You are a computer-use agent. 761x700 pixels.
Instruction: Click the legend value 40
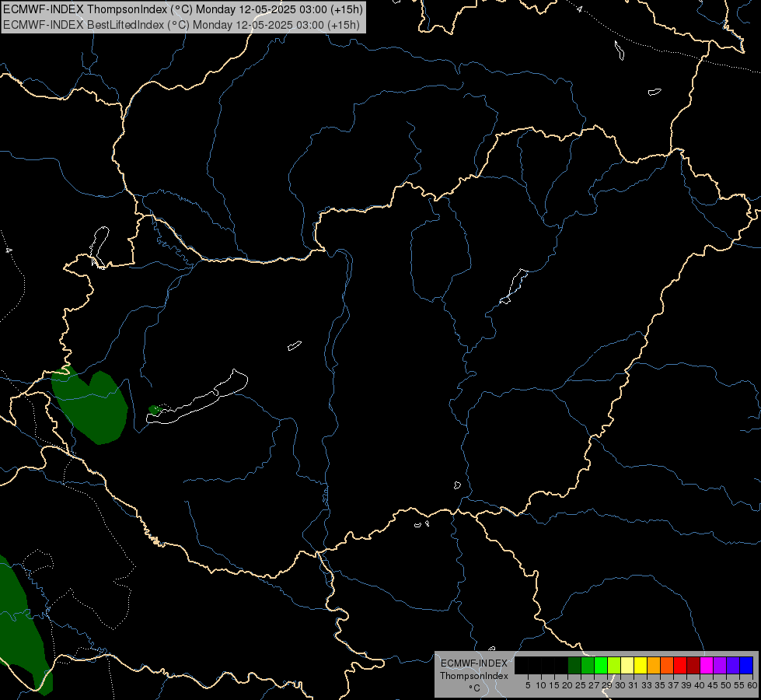pyautogui.click(x=700, y=685)
